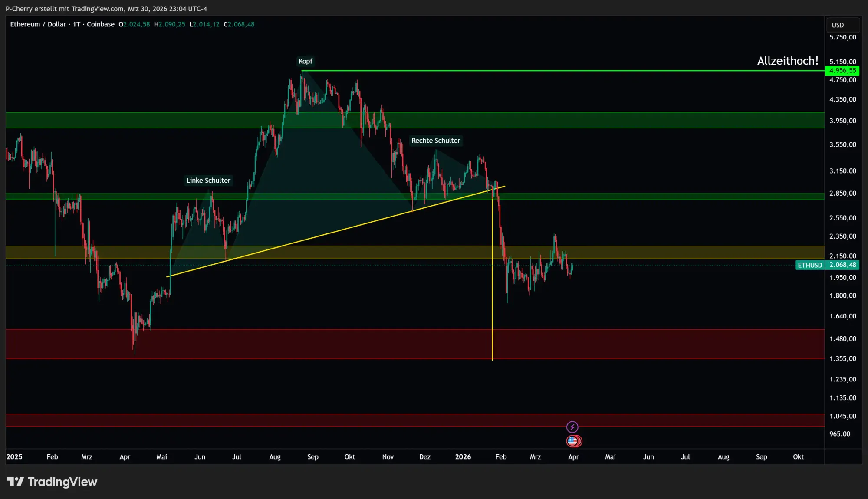The width and height of the screenshot is (868, 499).
Task: Select the dark red support zone rectangle
Action: point(260,344)
